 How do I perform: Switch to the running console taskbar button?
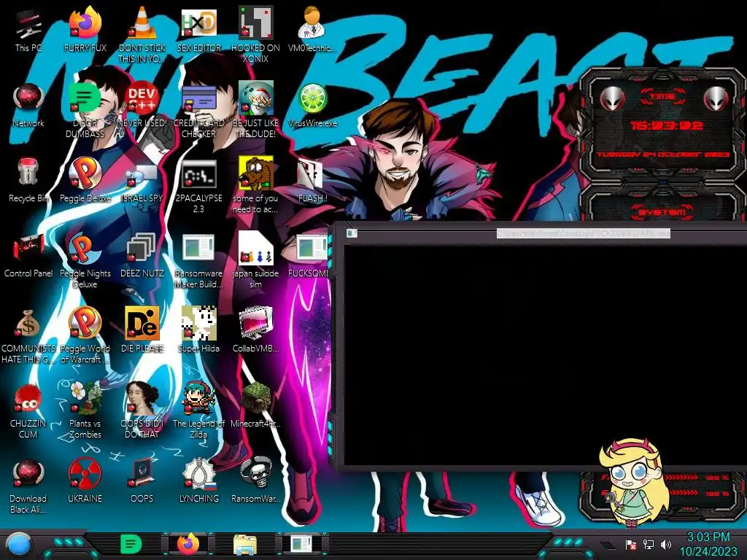point(302,544)
